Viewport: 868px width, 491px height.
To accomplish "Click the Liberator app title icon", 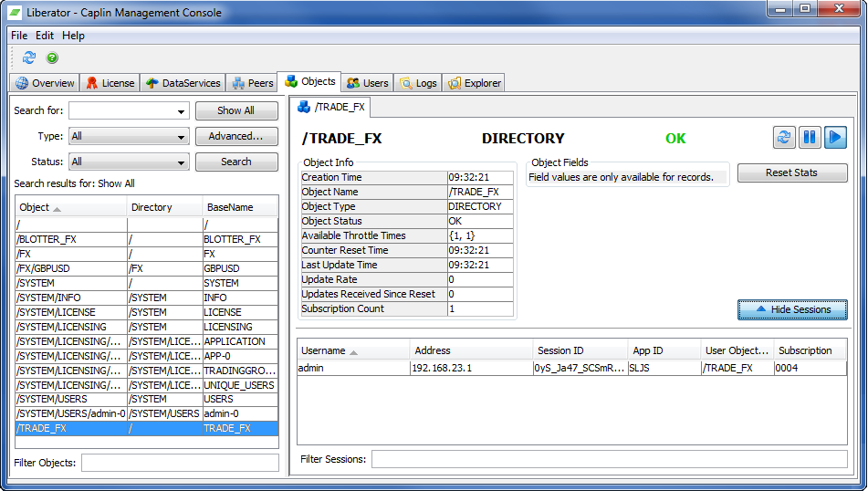I will coord(15,12).
